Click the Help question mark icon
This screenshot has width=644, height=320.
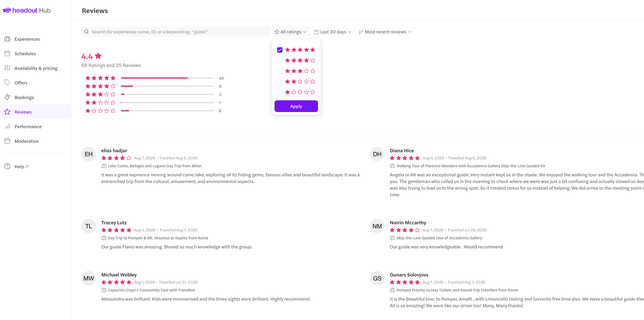[x=7, y=166]
